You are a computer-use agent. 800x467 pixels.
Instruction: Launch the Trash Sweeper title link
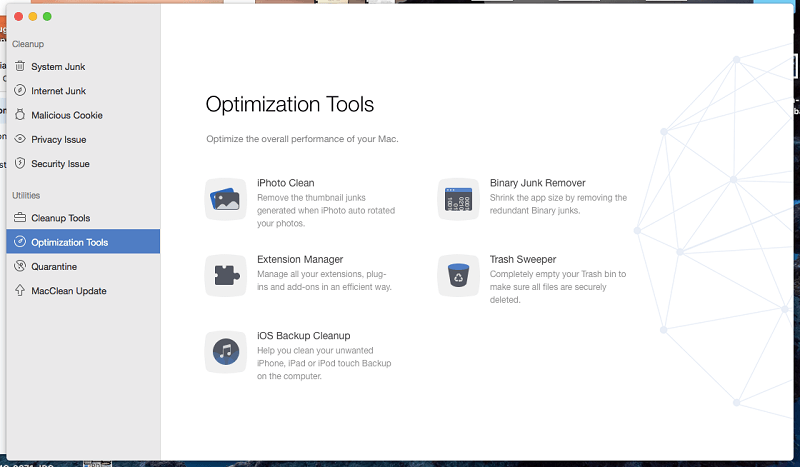tap(522, 259)
